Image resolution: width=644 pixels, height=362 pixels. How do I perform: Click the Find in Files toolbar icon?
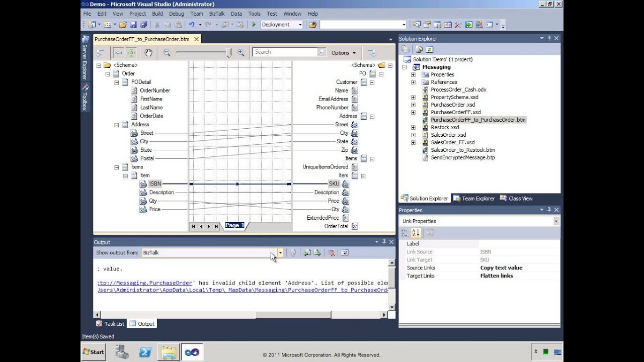click(x=313, y=24)
